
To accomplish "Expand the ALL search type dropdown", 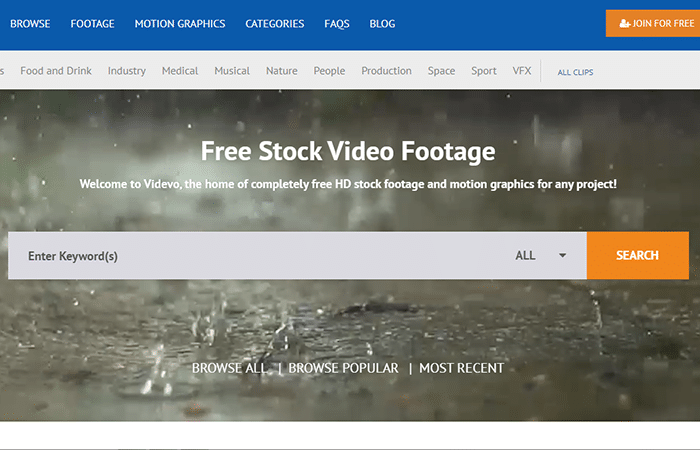I will (540, 256).
